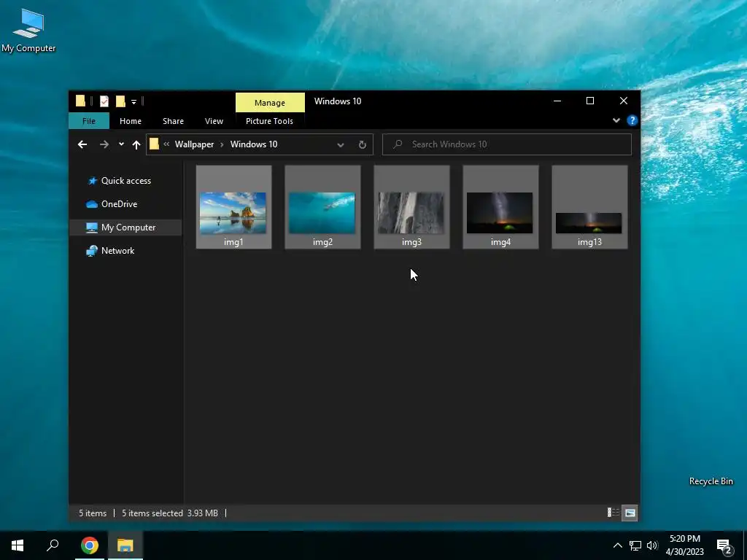The width and height of the screenshot is (747, 560).
Task: Open the Picture Tools tab
Action: tap(270, 121)
